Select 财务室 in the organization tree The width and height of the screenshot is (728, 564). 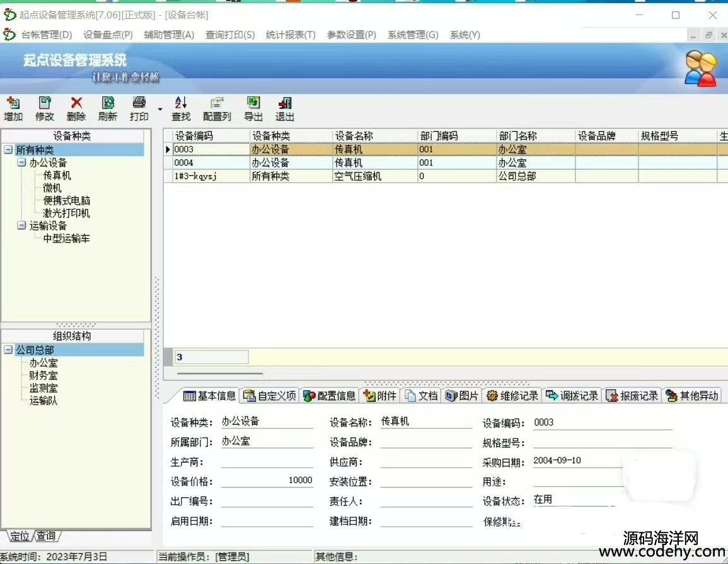point(43,376)
